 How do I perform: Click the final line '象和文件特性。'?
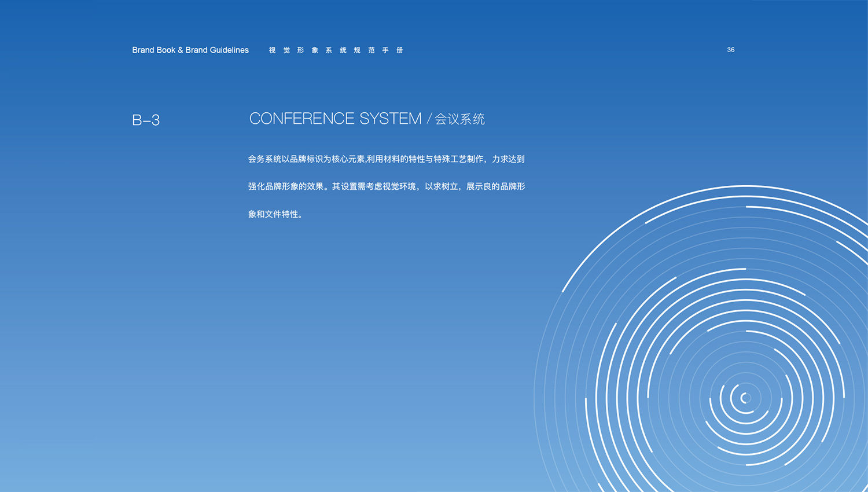pyautogui.click(x=275, y=214)
